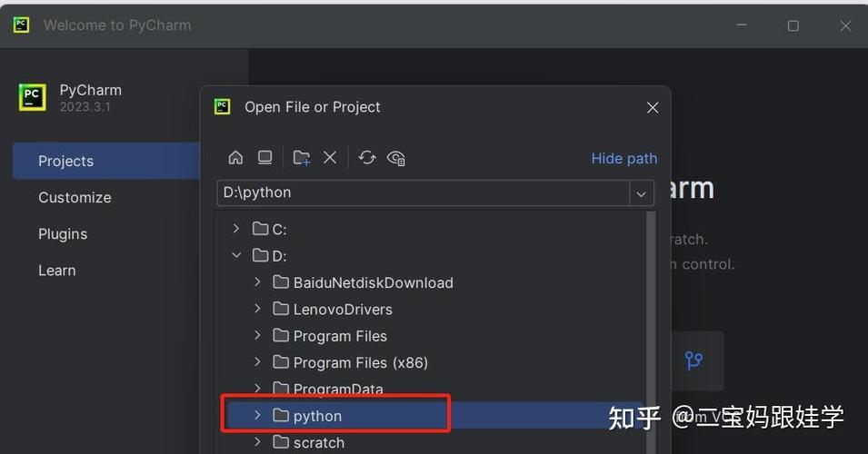Click the file tree vertical scrollbar

click(x=651, y=331)
